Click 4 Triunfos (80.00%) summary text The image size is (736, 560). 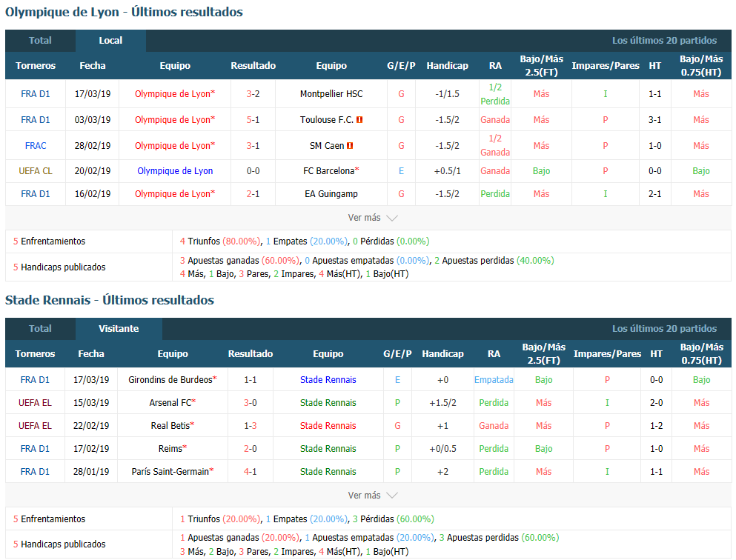219,241
